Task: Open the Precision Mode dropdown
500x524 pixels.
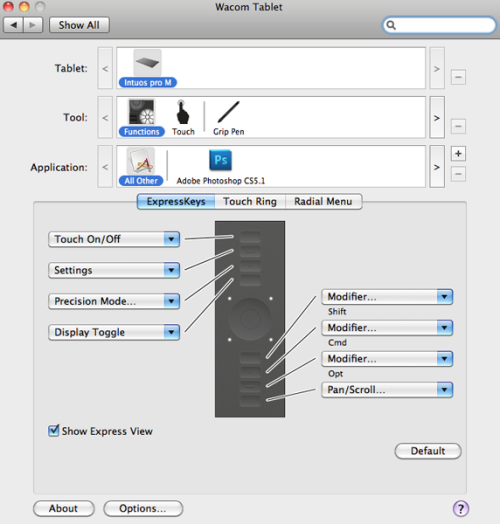Action: pyautogui.click(x=114, y=301)
